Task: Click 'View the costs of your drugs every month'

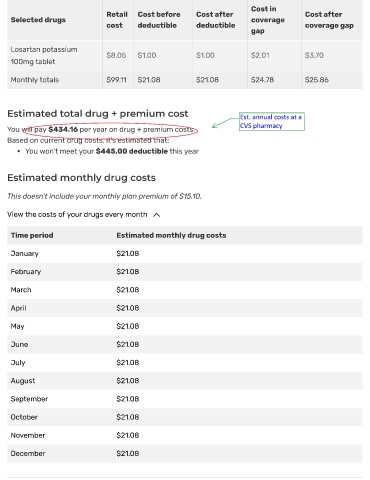Action: coord(77,214)
